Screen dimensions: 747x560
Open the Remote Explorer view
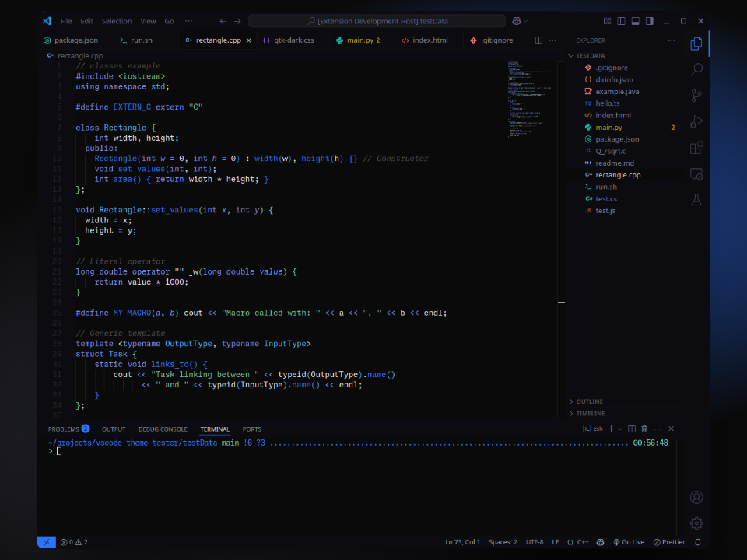pyautogui.click(x=696, y=173)
